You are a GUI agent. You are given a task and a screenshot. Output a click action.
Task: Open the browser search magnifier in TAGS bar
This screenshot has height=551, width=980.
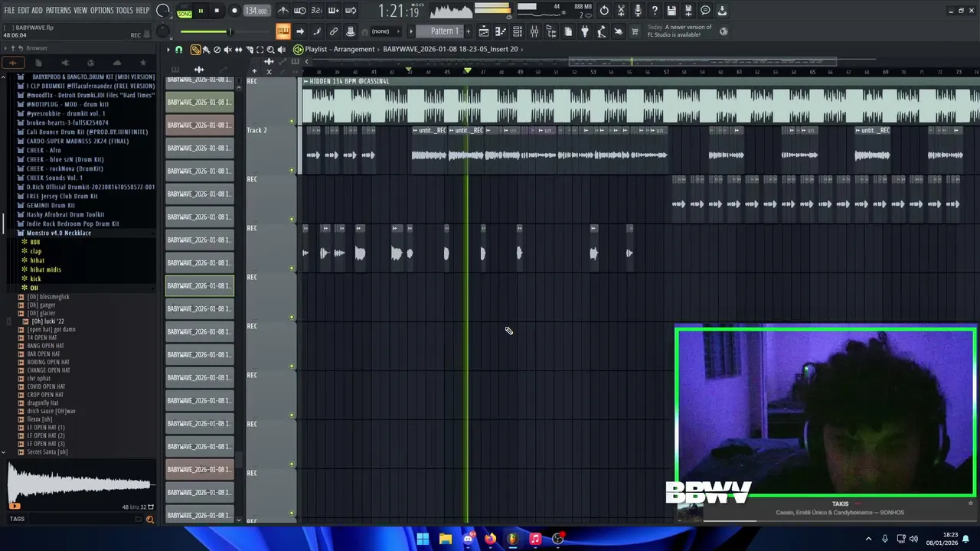pos(150,519)
